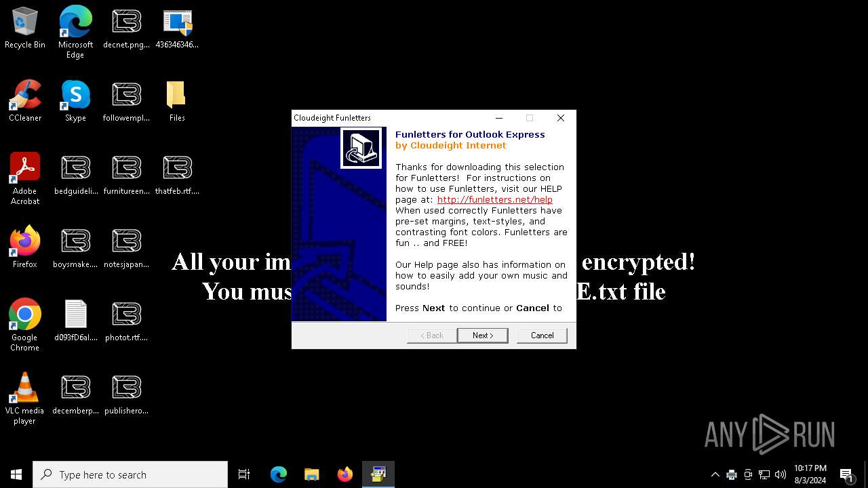Launch Microsoft Edge from desktop shortcut
This screenshot has height=488, width=868.
[x=75, y=32]
